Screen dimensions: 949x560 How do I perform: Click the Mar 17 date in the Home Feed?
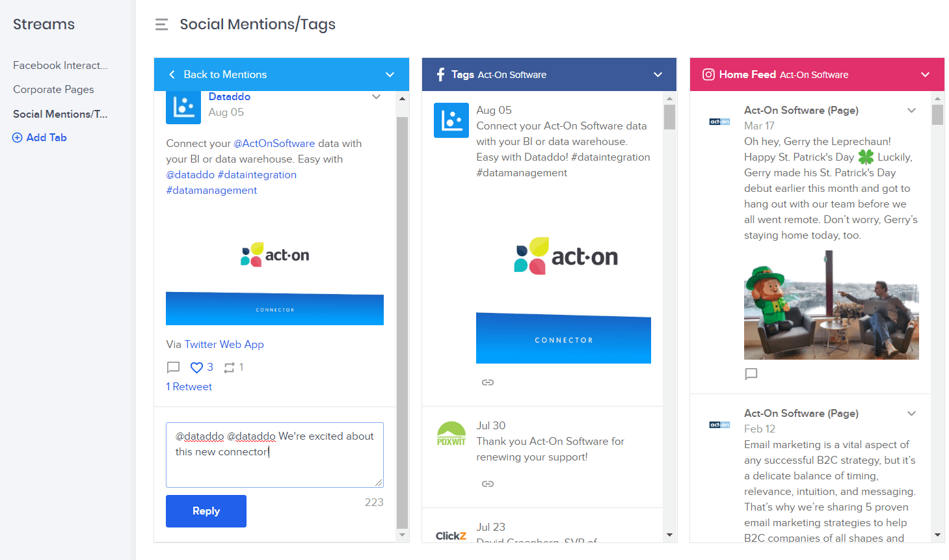pyautogui.click(x=759, y=126)
